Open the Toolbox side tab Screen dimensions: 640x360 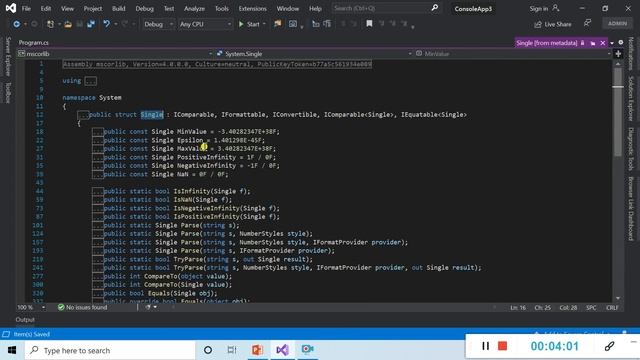point(8,93)
